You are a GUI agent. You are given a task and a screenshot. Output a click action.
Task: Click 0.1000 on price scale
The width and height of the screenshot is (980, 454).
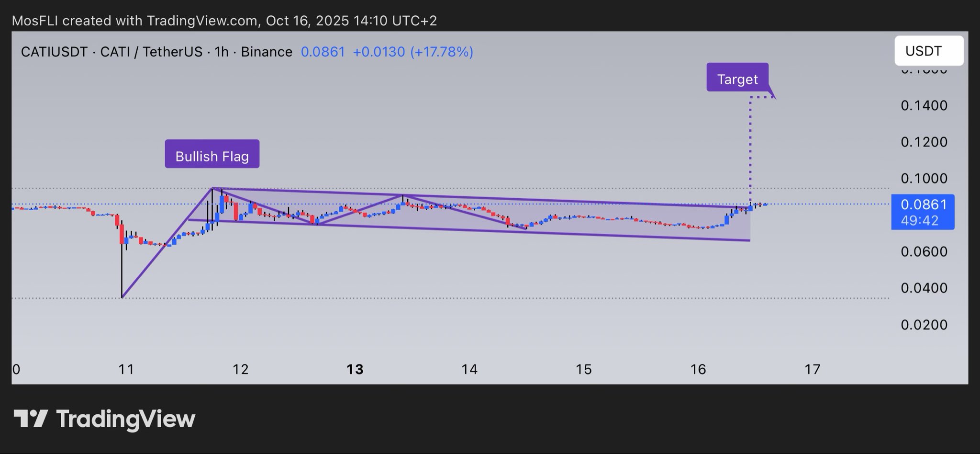pyautogui.click(x=924, y=179)
